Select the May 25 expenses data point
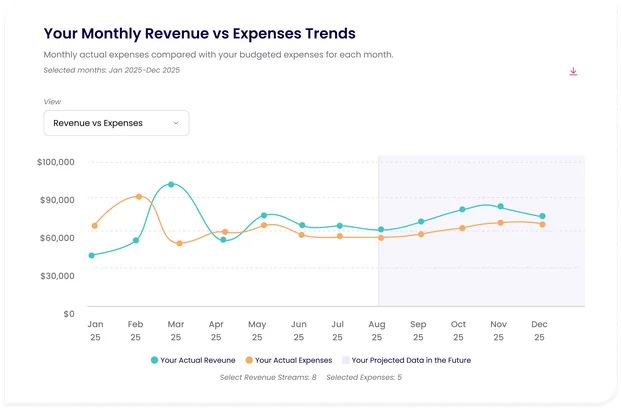 click(264, 225)
